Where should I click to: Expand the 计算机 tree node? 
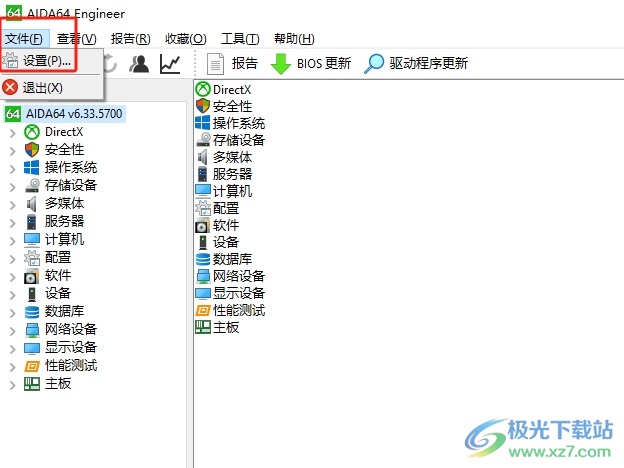tap(13, 240)
